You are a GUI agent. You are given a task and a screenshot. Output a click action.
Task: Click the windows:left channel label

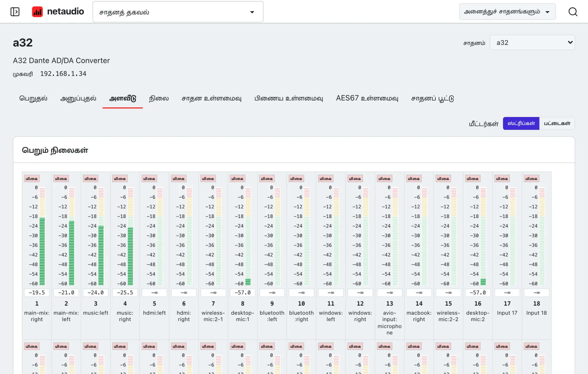[331, 316]
